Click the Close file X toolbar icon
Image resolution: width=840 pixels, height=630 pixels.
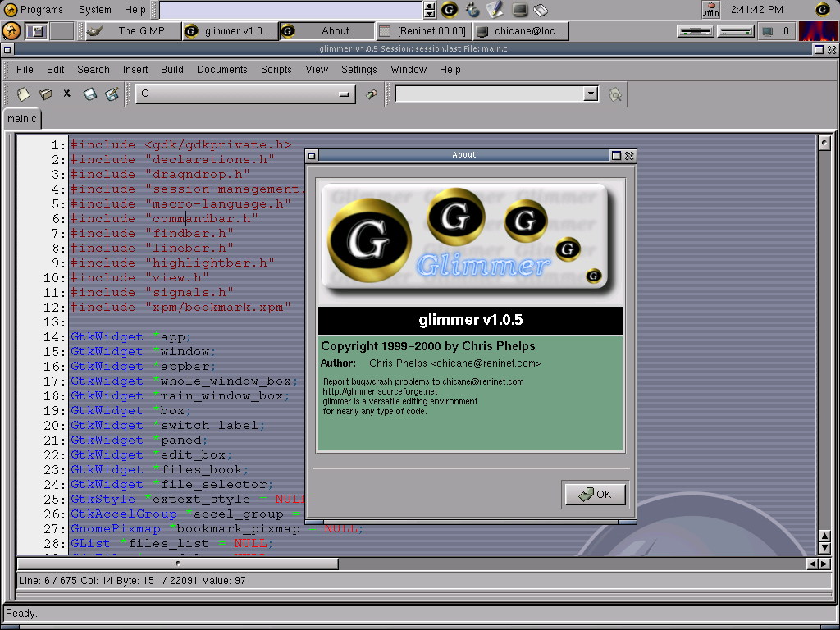pyautogui.click(x=67, y=94)
